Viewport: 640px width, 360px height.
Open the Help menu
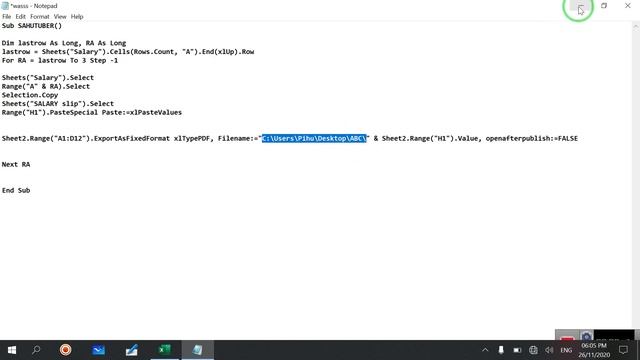(x=77, y=17)
